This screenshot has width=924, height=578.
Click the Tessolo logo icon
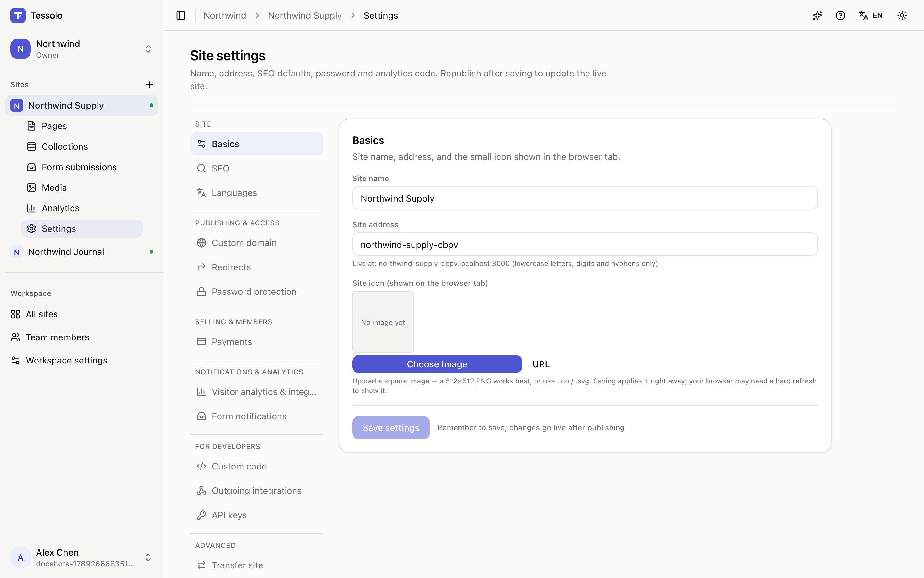point(18,15)
